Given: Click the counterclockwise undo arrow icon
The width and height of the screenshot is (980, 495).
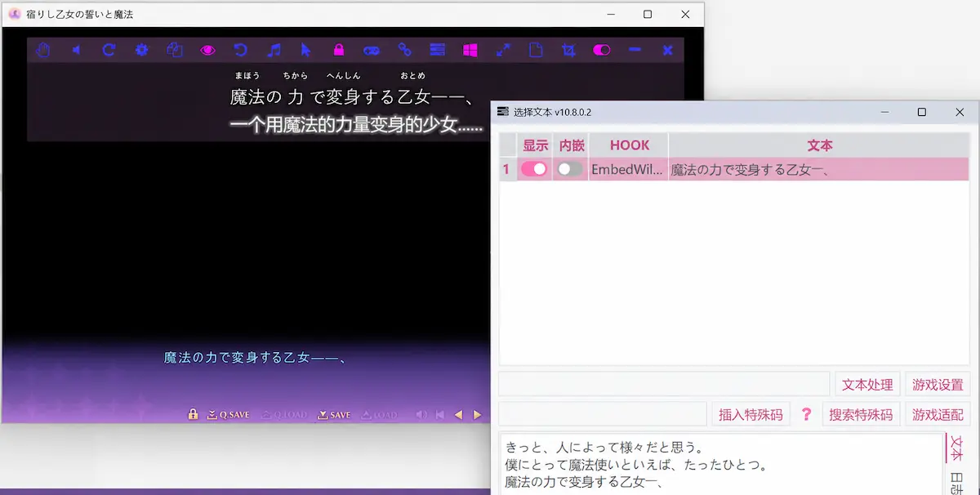Looking at the screenshot, I should coord(240,51).
